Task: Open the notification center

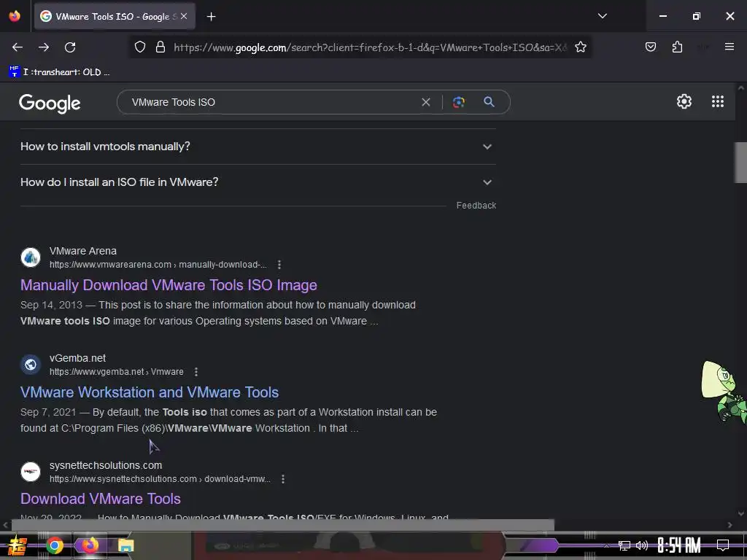Action: point(723,545)
